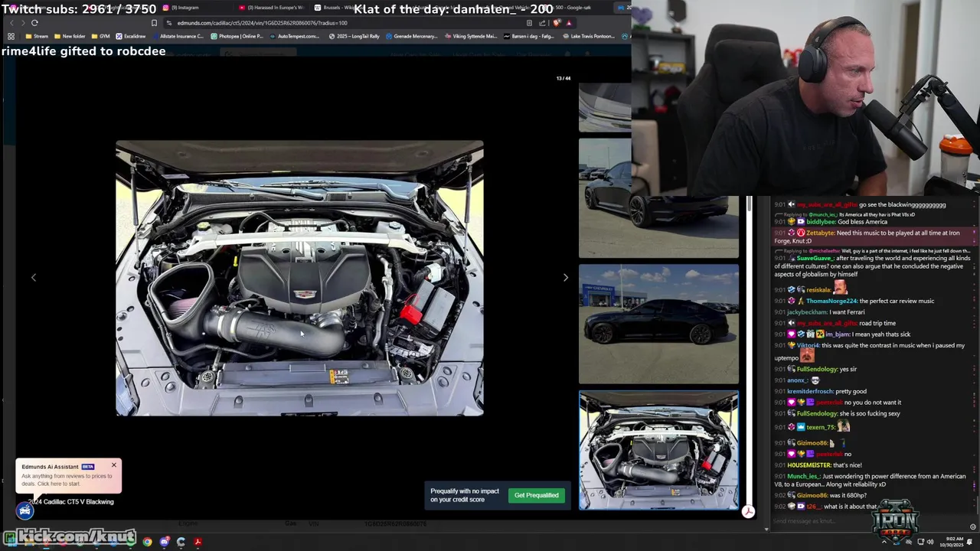This screenshot has width=980, height=551.
Task: Open Discord from the taskbar
Action: 164,542
